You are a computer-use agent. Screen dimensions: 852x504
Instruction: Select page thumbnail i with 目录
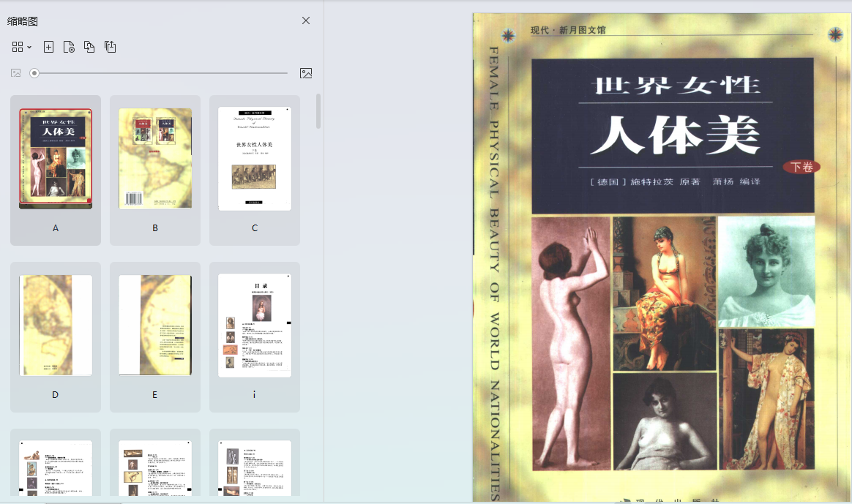[x=255, y=326]
